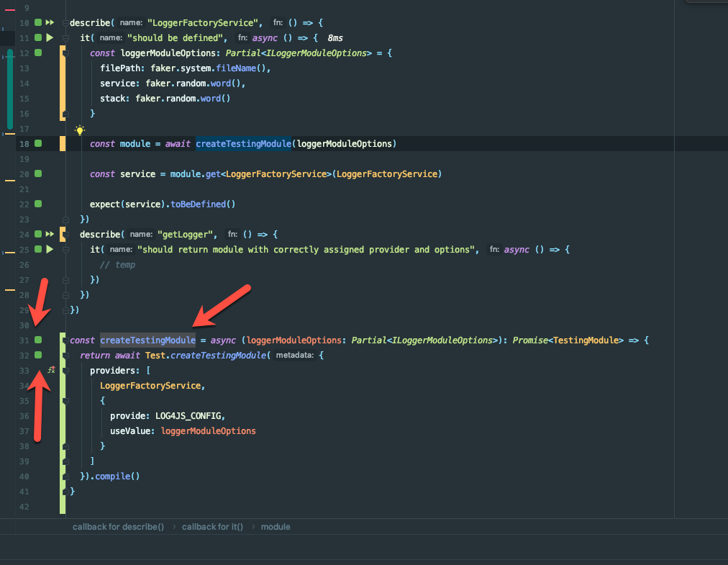Click 'LoggerFactoryService,' in providers on line 34
The image size is (728, 565).
click(x=153, y=385)
